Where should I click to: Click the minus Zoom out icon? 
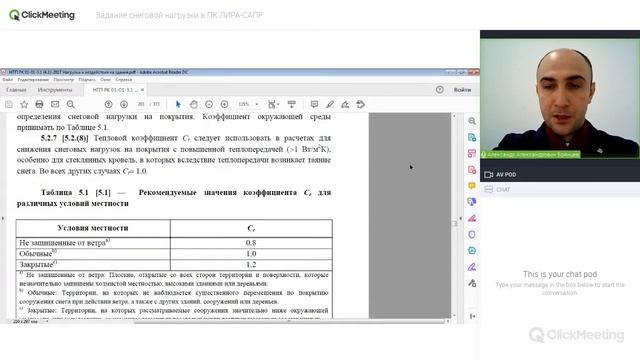(209, 104)
